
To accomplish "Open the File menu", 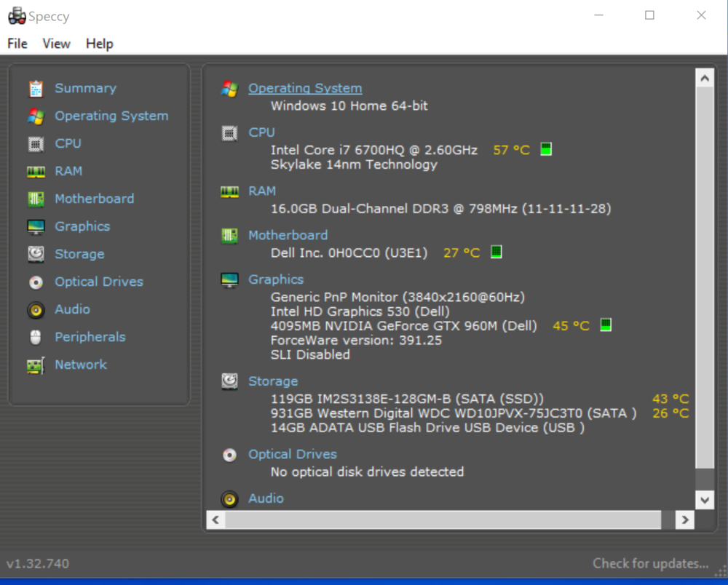I will [16, 44].
